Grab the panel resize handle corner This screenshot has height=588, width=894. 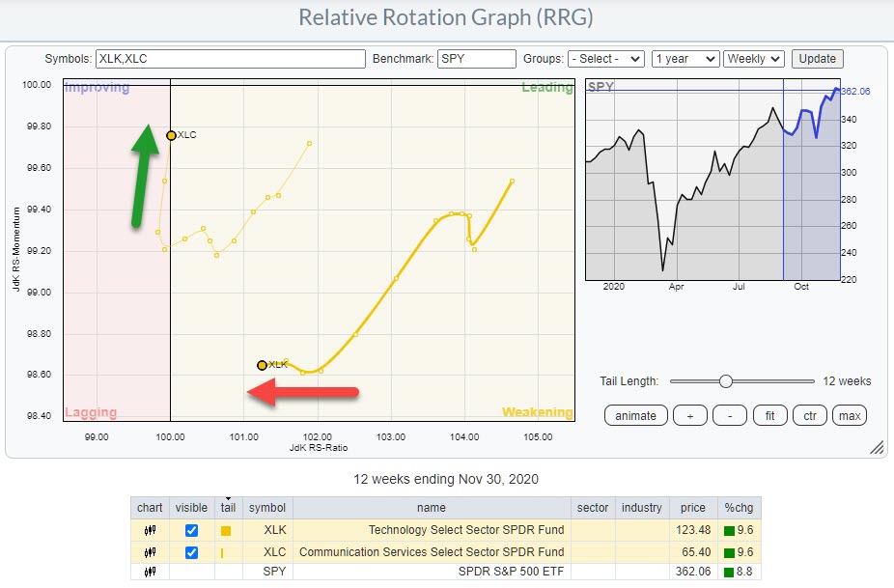pos(877,447)
